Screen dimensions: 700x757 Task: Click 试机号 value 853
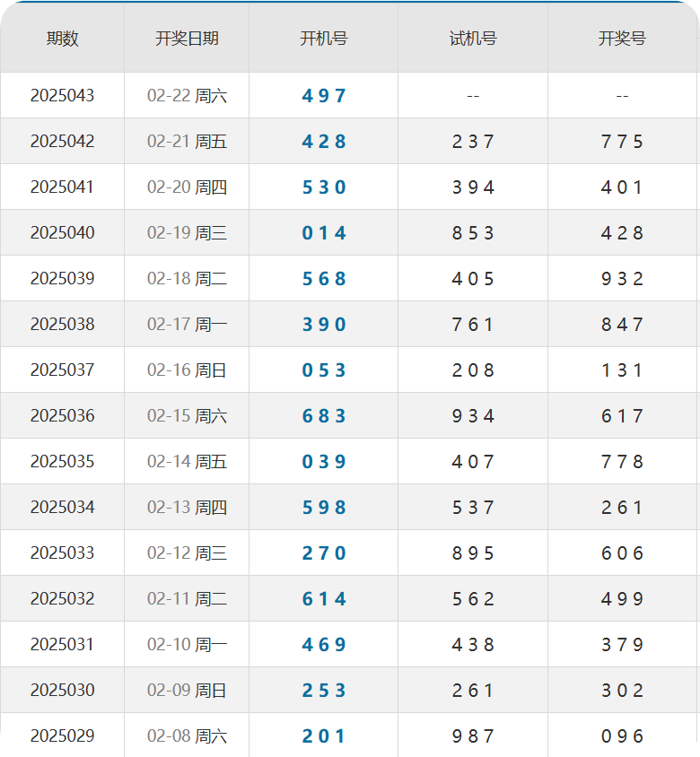coord(473,232)
